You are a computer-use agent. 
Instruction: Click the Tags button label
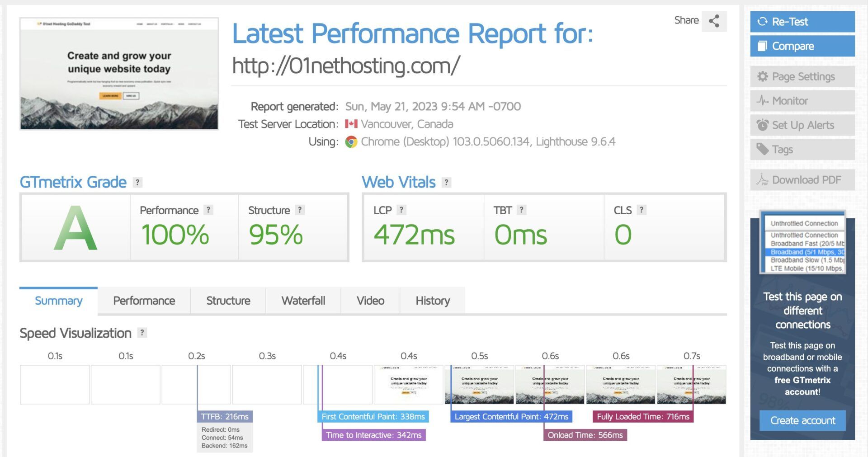(783, 150)
